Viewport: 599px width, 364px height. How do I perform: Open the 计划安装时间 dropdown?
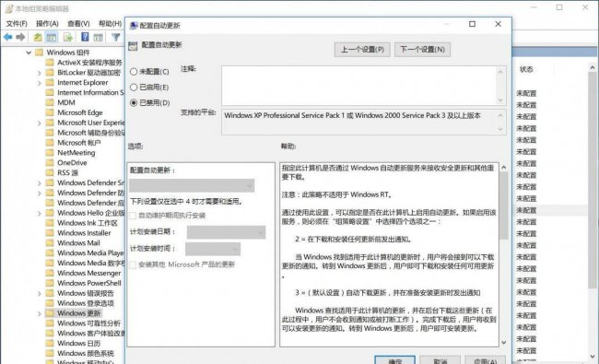213,249
